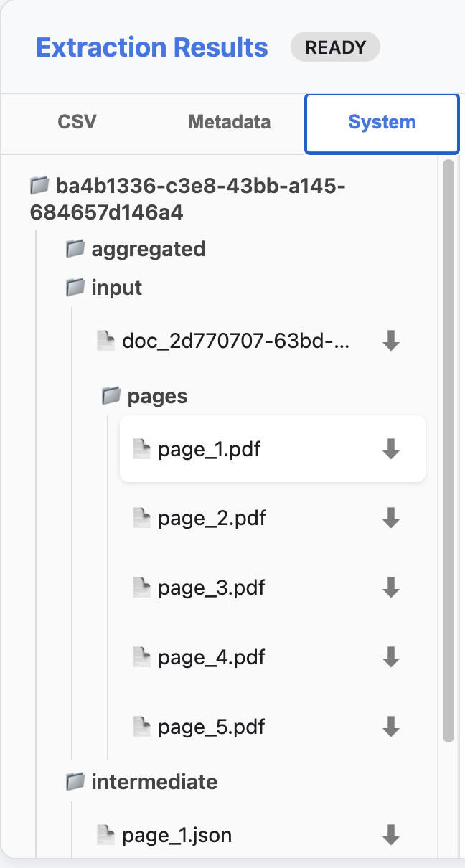The image size is (465, 868).
Task: Select the page_1.pdf file entry
Action: (x=209, y=450)
